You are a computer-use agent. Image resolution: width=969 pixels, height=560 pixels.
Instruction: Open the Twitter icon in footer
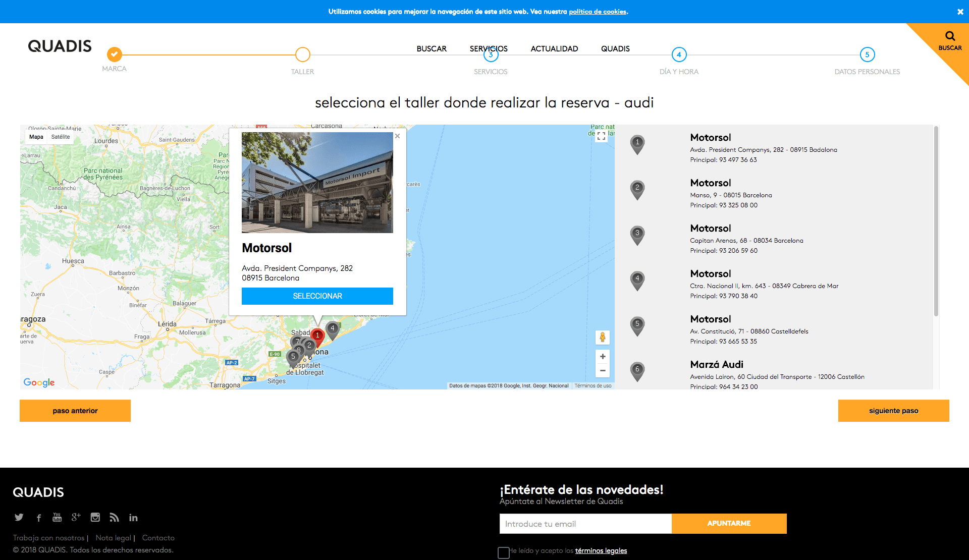[19, 517]
